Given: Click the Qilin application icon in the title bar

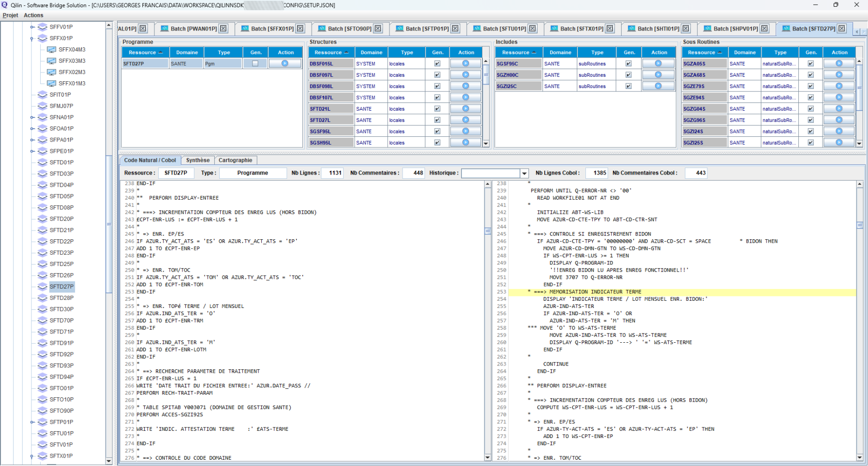Looking at the screenshot, I should (x=5, y=5).
